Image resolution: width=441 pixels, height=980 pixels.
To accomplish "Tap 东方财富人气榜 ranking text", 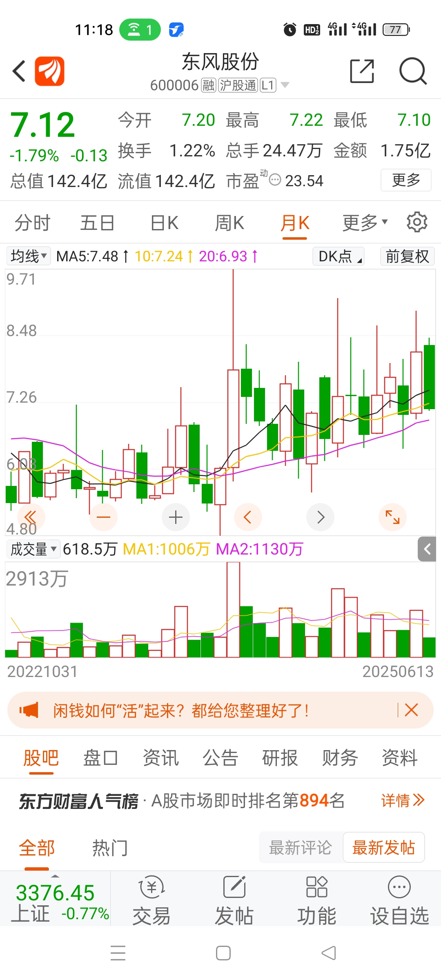I will pos(78,801).
